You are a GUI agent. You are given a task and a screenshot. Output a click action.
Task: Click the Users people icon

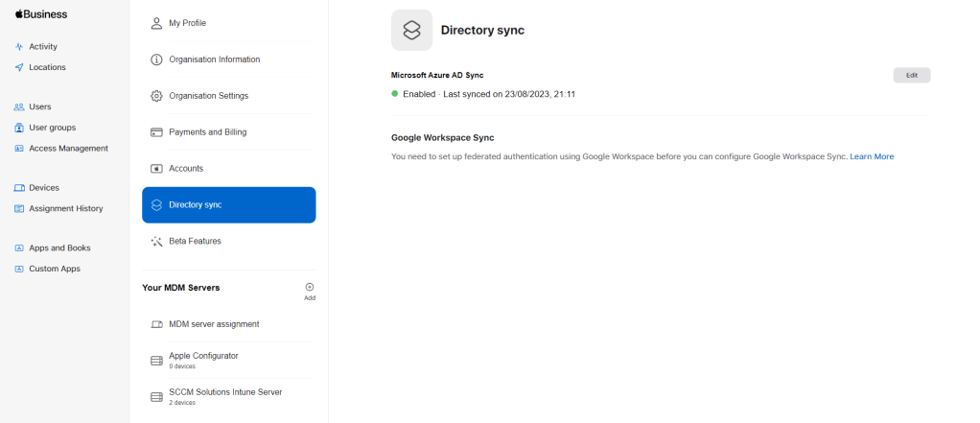tap(19, 106)
